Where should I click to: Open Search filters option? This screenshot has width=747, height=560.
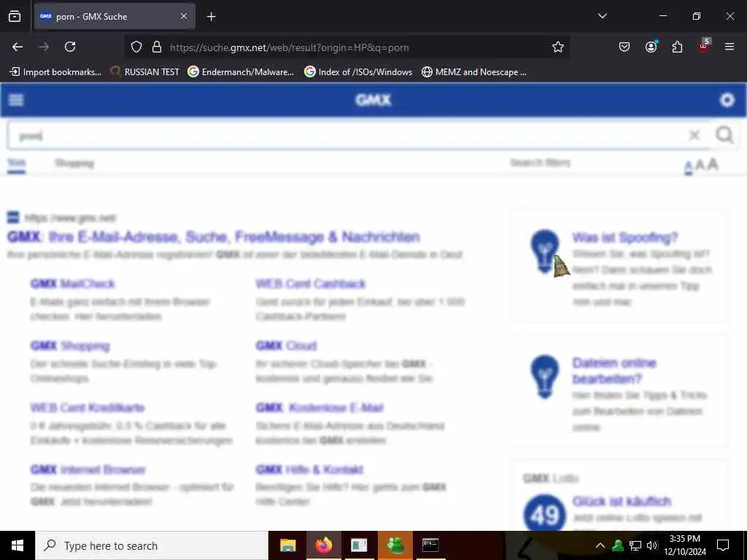coord(541,163)
